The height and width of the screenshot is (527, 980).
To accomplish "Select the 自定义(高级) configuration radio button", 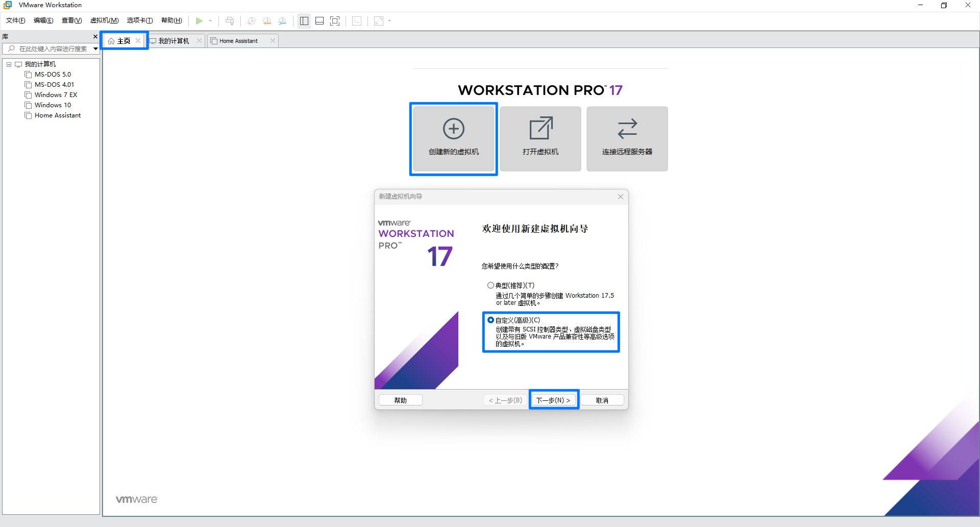I will click(491, 320).
